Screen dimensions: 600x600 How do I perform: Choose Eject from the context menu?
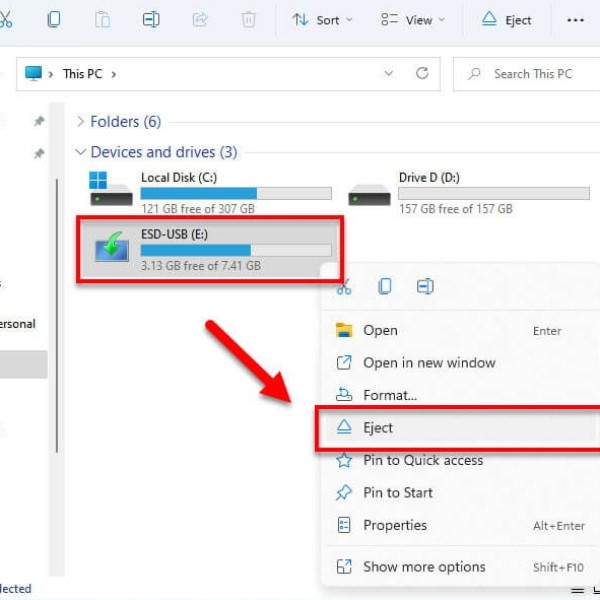coord(461,427)
